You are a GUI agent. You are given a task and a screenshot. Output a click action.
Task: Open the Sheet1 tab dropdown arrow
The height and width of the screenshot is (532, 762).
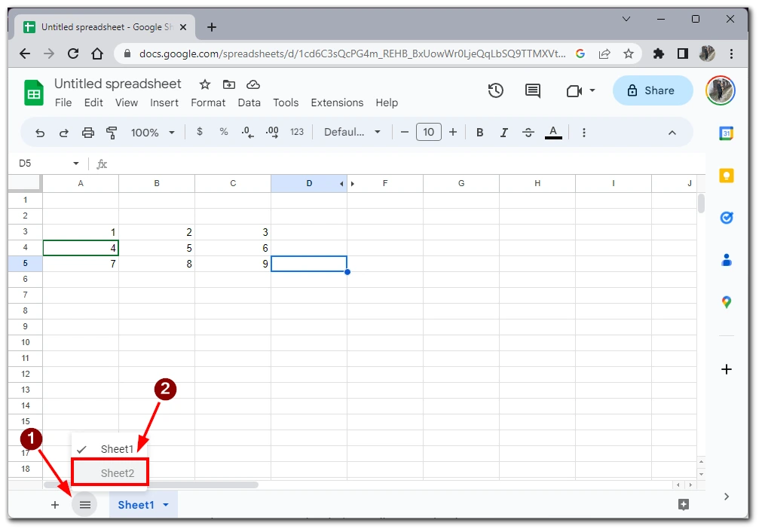pos(166,505)
